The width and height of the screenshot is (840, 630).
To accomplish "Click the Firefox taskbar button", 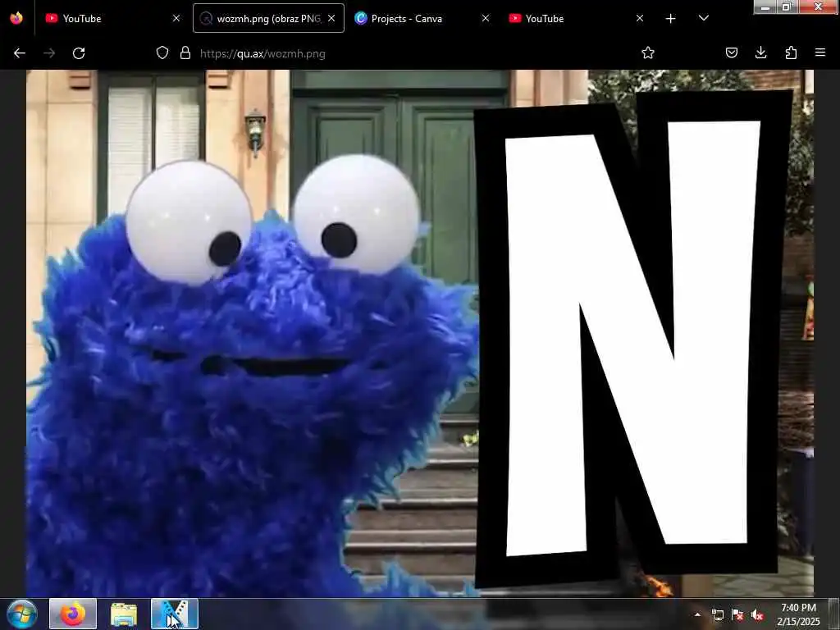I will [x=73, y=614].
